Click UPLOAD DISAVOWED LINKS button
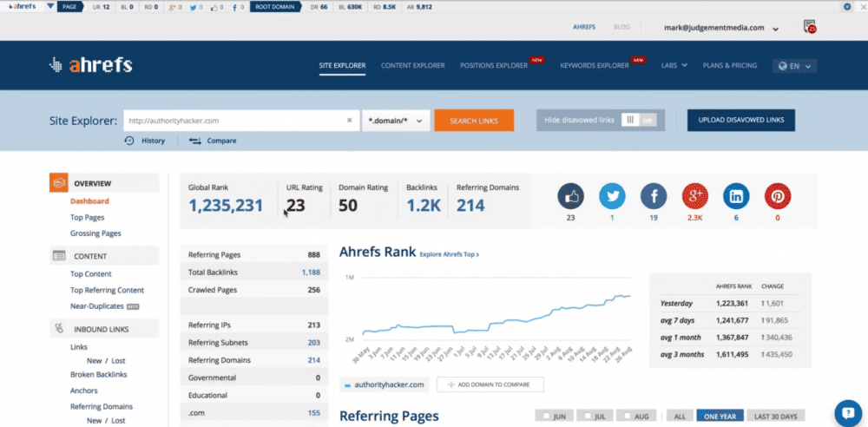Viewport: 868px width, 427px height. tap(740, 120)
